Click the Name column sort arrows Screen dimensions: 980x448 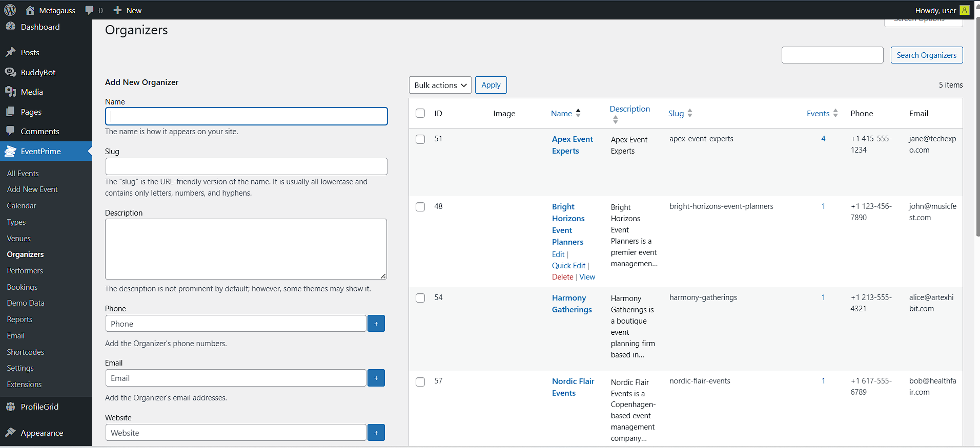click(x=578, y=113)
